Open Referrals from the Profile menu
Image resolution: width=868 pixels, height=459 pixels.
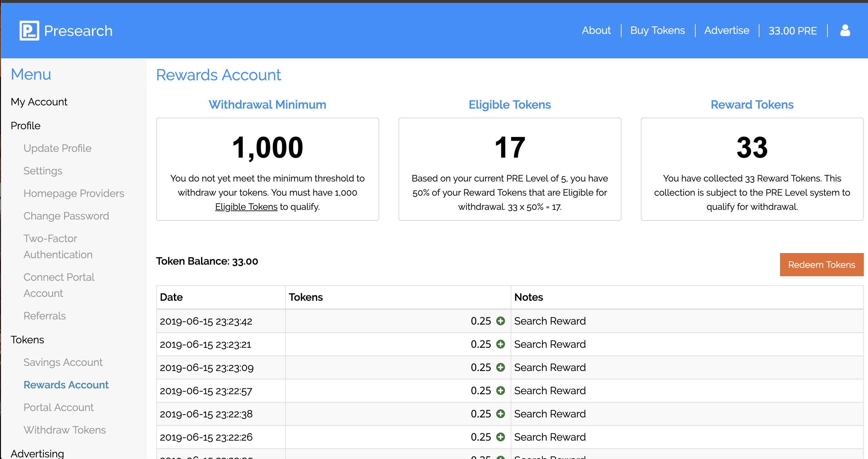(x=44, y=316)
